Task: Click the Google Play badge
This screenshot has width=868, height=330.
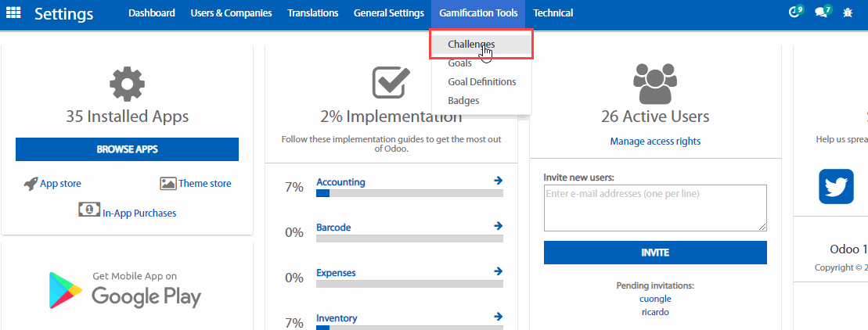Action: pyautogui.click(x=126, y=289)
